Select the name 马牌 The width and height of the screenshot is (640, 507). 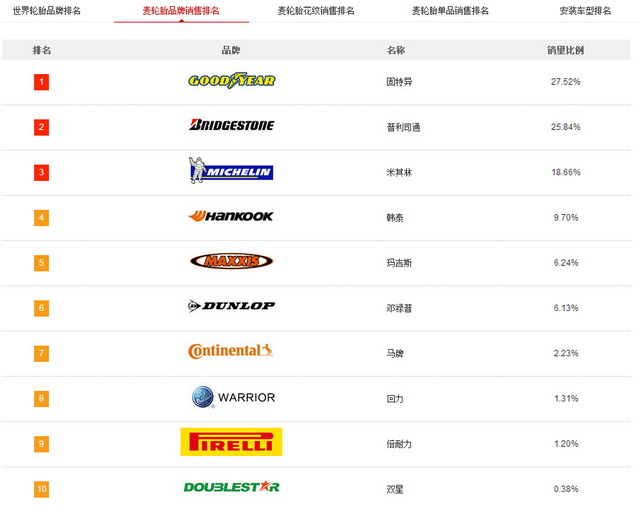click(395, 354)
